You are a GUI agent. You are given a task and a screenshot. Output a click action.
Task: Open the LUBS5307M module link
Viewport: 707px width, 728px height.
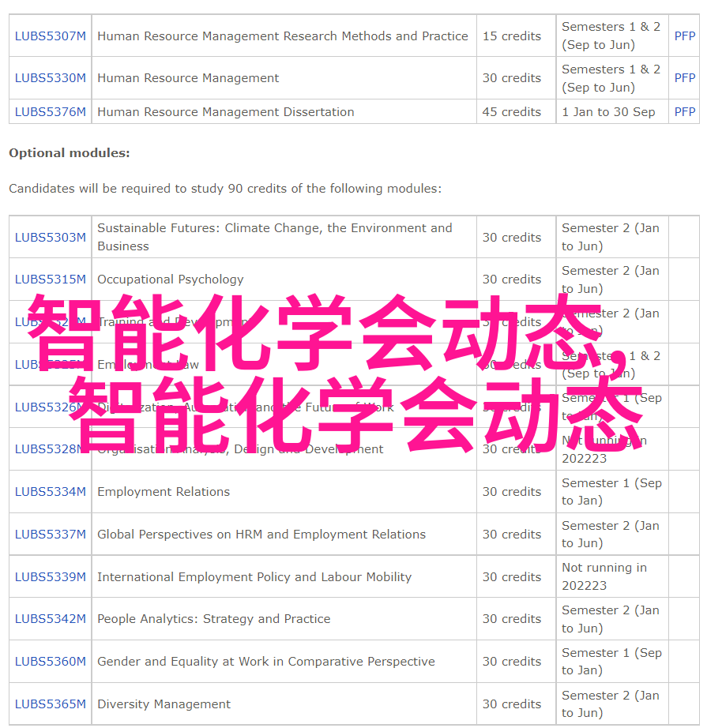point(51,36)
